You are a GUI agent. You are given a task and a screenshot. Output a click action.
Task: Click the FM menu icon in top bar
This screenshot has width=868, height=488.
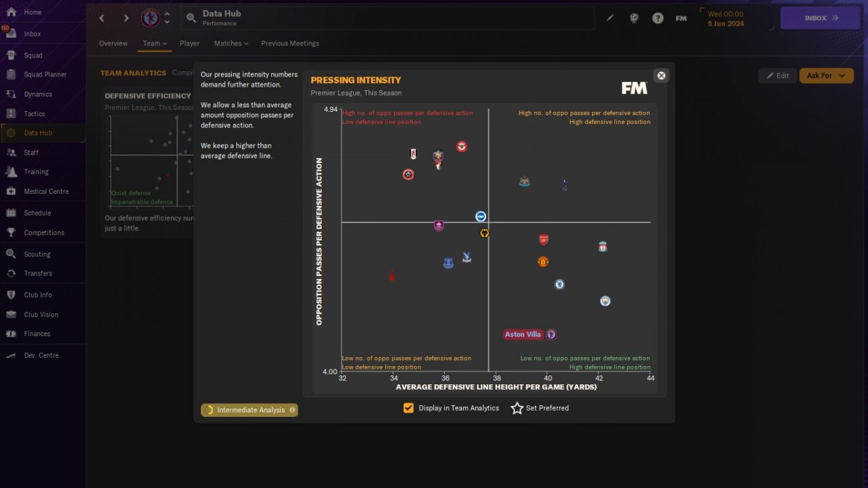coord(682,18)
